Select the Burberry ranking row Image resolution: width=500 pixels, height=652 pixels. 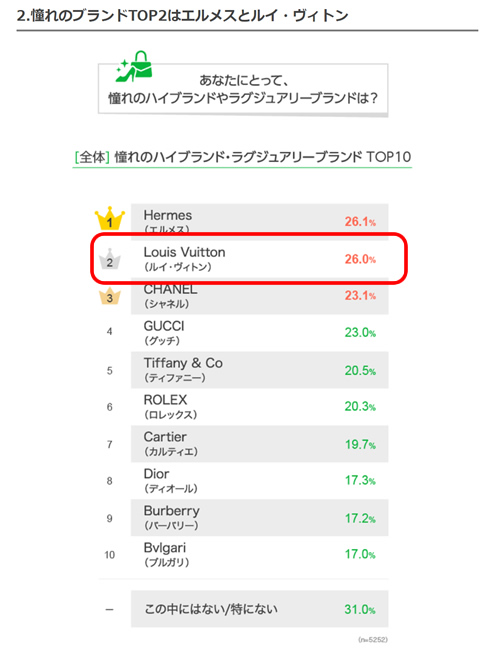(260, 518)
